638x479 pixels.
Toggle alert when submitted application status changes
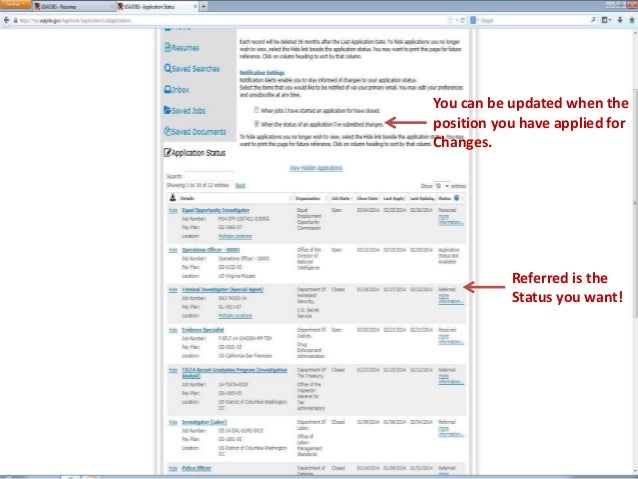click(256, 123)
